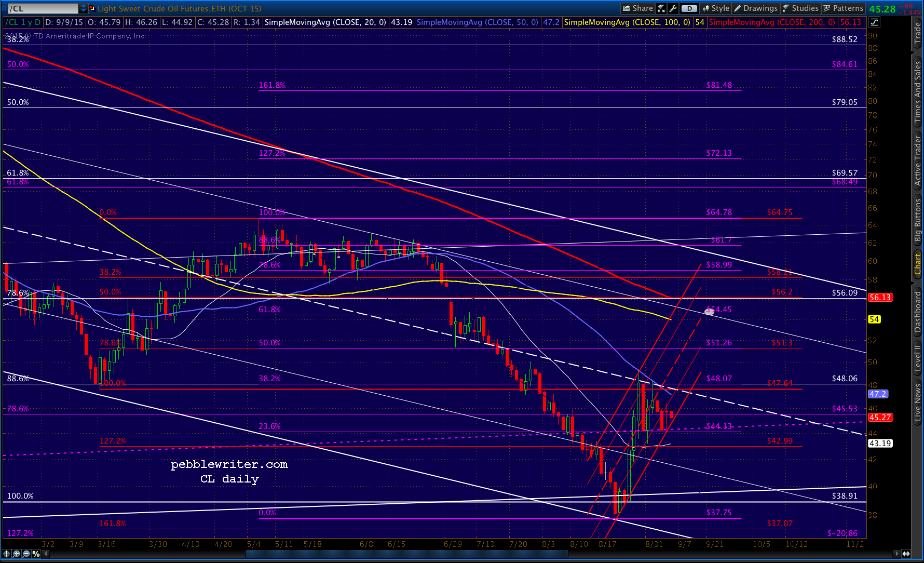Screen dimensions: 924x563
Task: Click the $64.78 Fibonacci level label
Action: 719,212
